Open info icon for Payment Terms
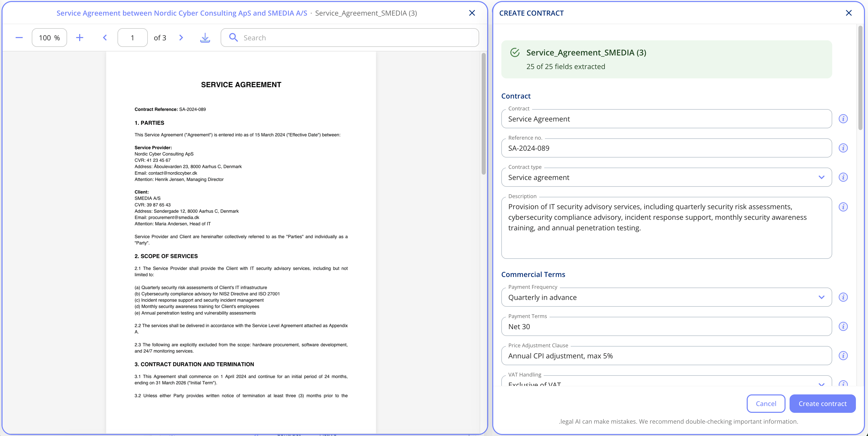The image size is (868, 436). coord(843,327)
